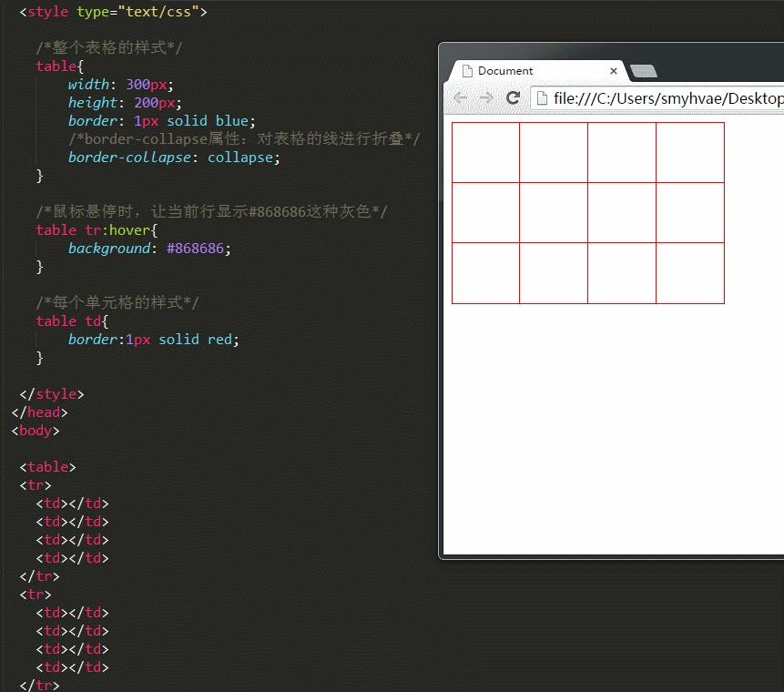Click the top-left cell of the table

tap(485, 152)
